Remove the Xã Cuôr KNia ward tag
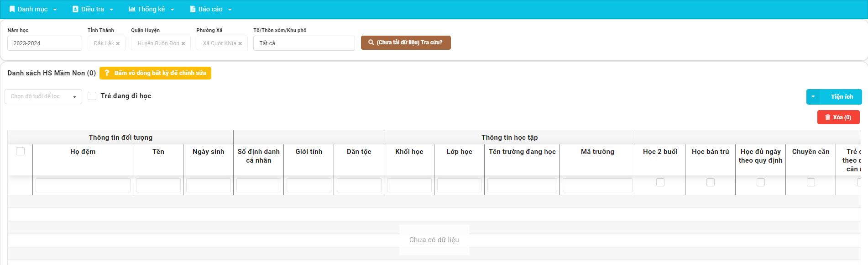The image size is (868, 265). click(x=240, y=44)
